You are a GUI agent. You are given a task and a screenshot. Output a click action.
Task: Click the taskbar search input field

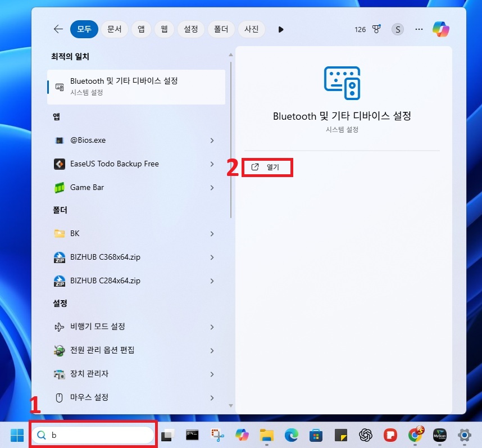[x=93, y=435]
